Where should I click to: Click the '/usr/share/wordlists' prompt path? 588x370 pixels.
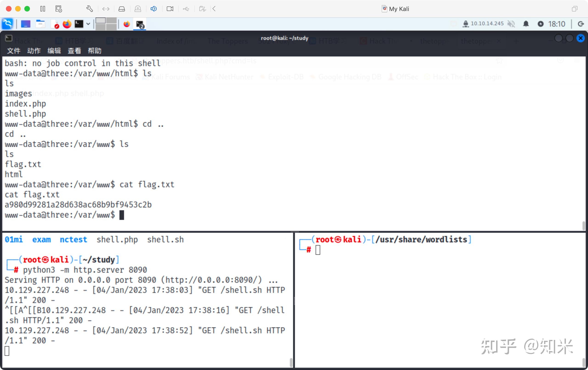[421, 239]
